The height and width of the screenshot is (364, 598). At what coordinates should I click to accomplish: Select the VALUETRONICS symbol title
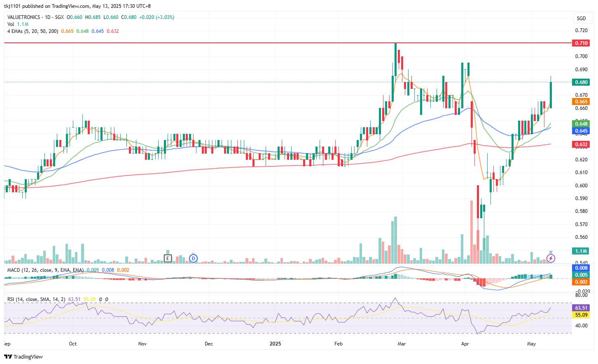click(x=24, y=17)
